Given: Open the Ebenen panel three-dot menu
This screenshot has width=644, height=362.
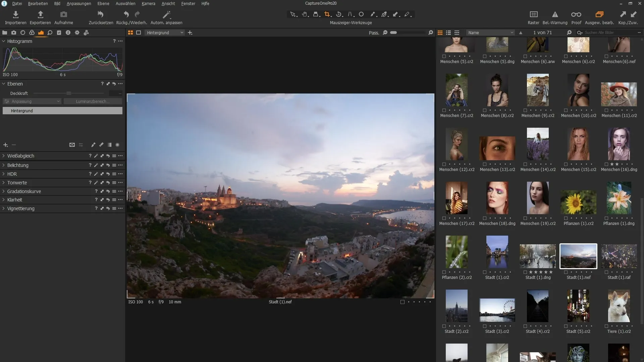Looking at the screenshot, I should 120,84.
